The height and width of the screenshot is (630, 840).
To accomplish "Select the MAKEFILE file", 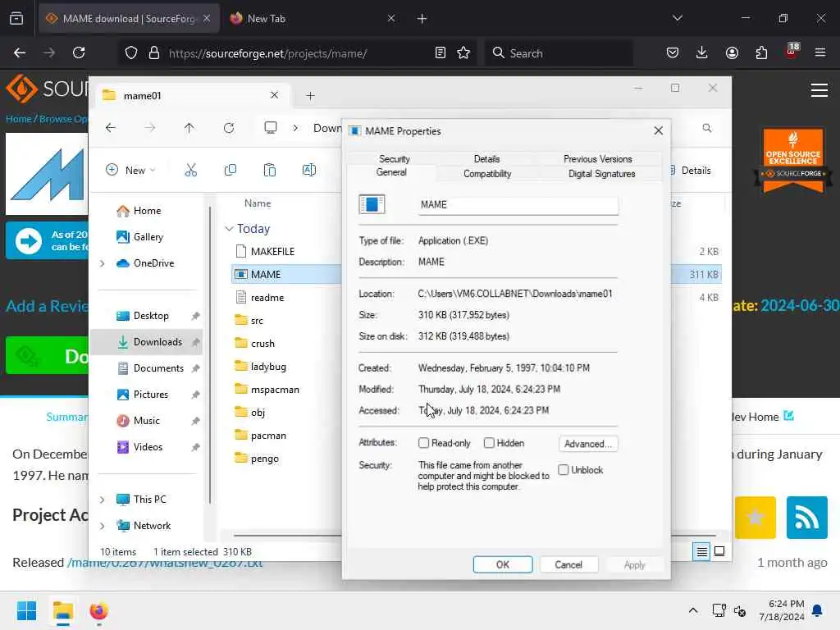I will (x=272, y=251).
